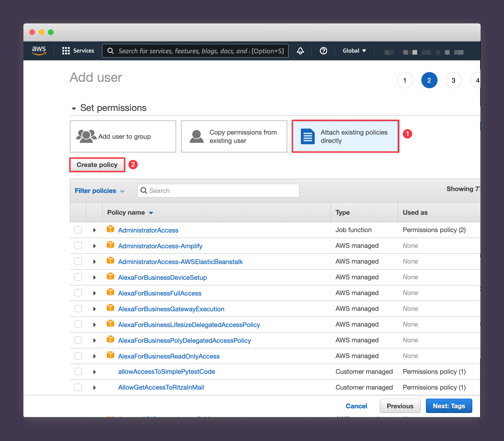Select the Add user to group option
This screenshot has width=504, height=441.
click(123, 136)
